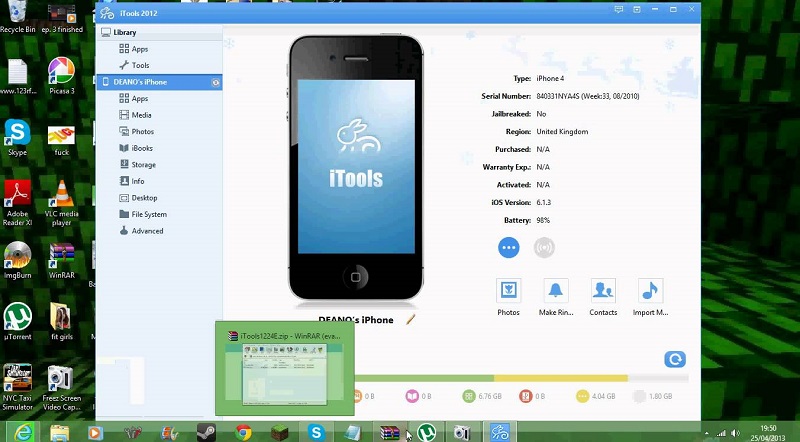The height and width of the screenshot is (442, 800).
Task: Open the iBooks section
Action: [x=136, y=148]
